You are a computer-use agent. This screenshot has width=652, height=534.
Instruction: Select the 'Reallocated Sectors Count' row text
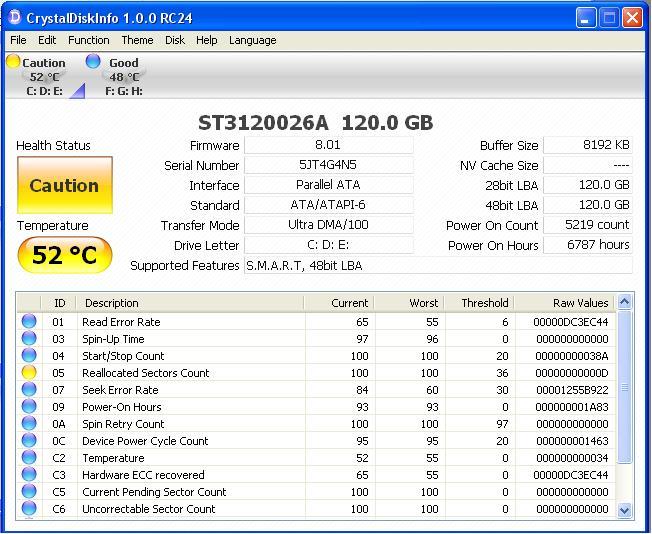[146, 373]
